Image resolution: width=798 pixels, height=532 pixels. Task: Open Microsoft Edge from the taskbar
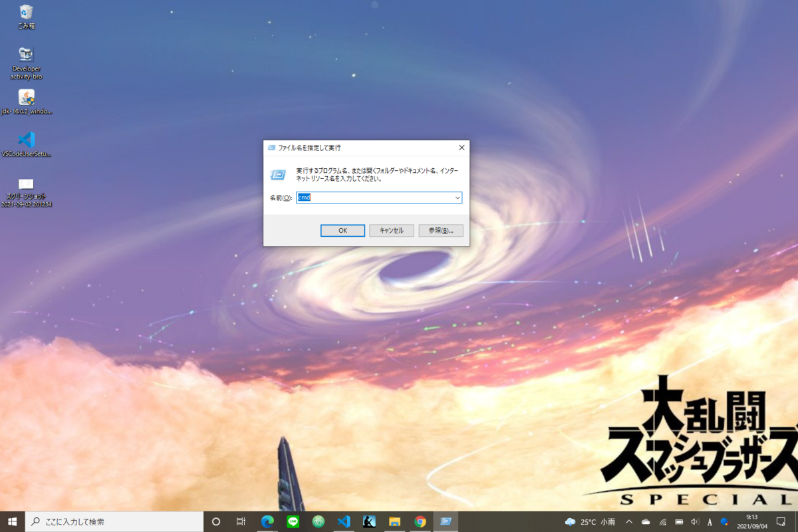pyautogui.click(x=268, y=522)
